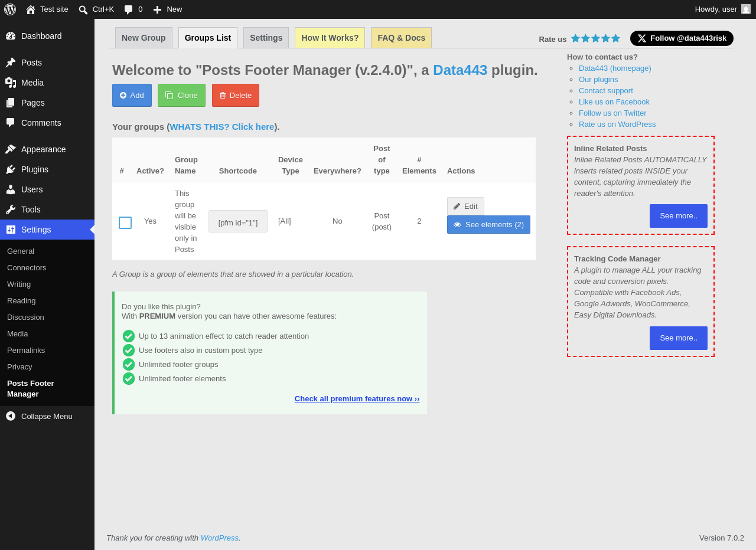Click the Media icon in sidebar
The height and width of the screenshot is (550, 756).
point(11,83)
